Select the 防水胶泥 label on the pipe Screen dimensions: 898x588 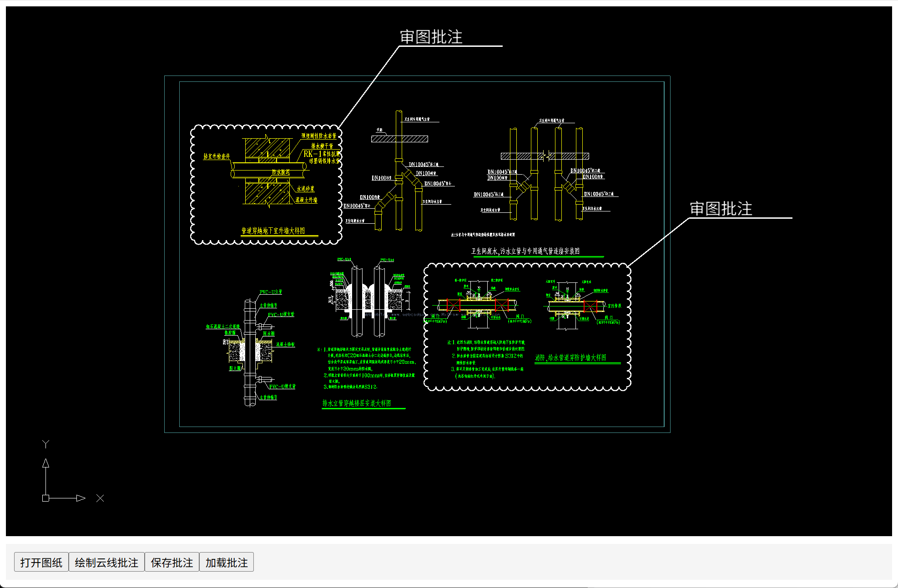click(x=281, y=172)
